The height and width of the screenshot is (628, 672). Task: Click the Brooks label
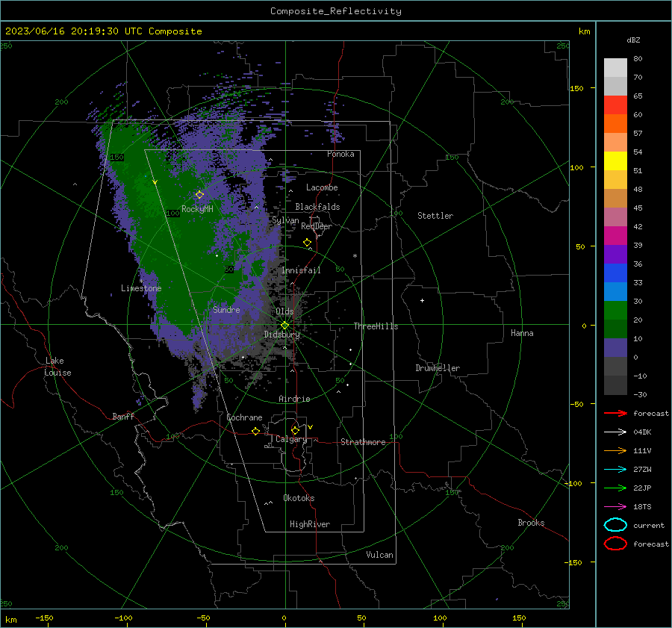531,523
